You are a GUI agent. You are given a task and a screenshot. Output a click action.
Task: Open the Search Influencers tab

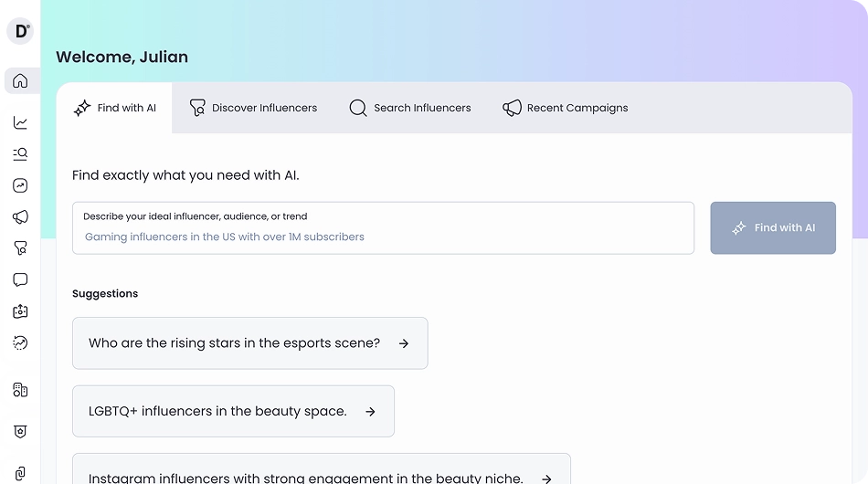point(410,108)
